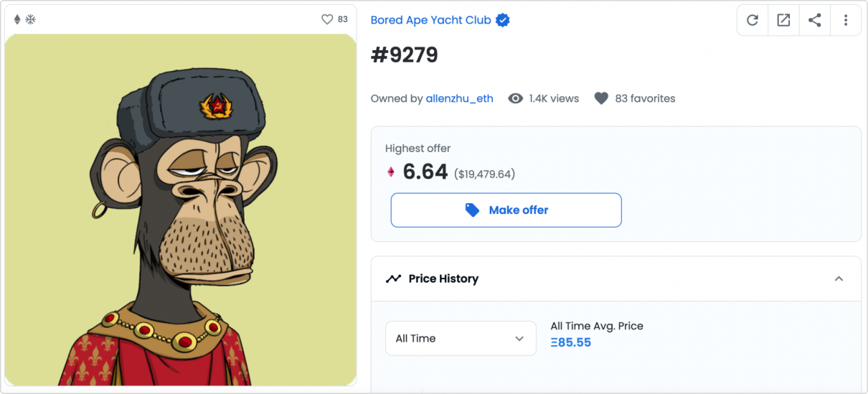Image resolution: width=868 pixels, height=394 pixels.
Task: Click the snowflake frozen metadata icon
Action: click(x=31, y=19)
